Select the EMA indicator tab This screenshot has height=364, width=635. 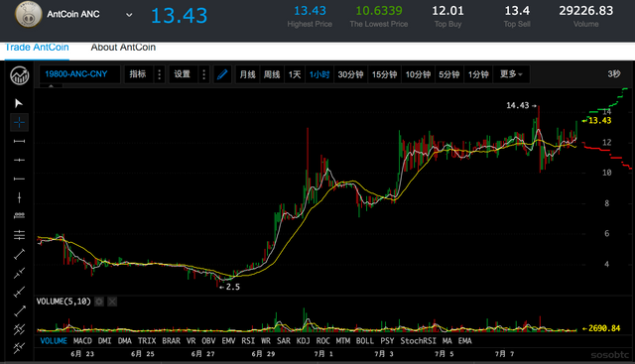(x=465, y=341)
